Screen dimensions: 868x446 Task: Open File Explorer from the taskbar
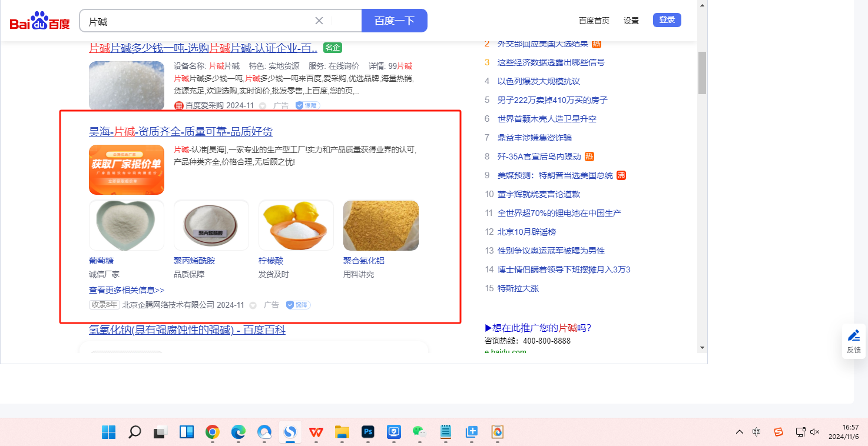342,432
